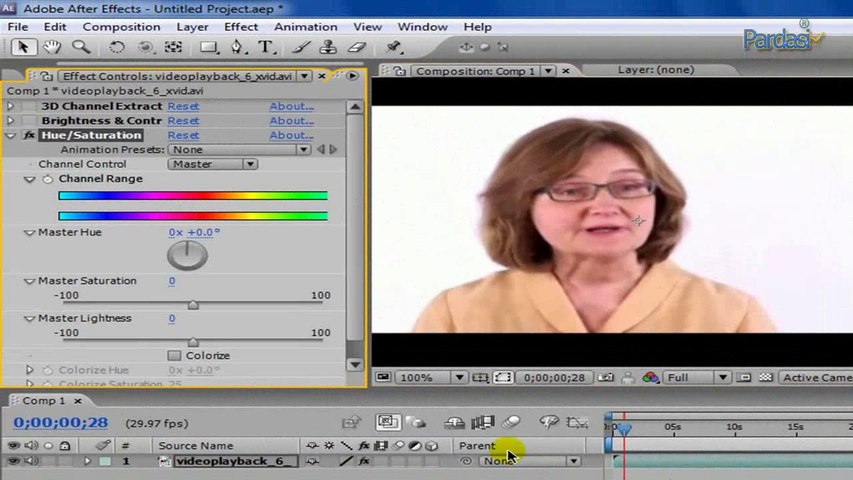
Task: Expand the Brightness & Contrast effect
Action: [11, 121]
